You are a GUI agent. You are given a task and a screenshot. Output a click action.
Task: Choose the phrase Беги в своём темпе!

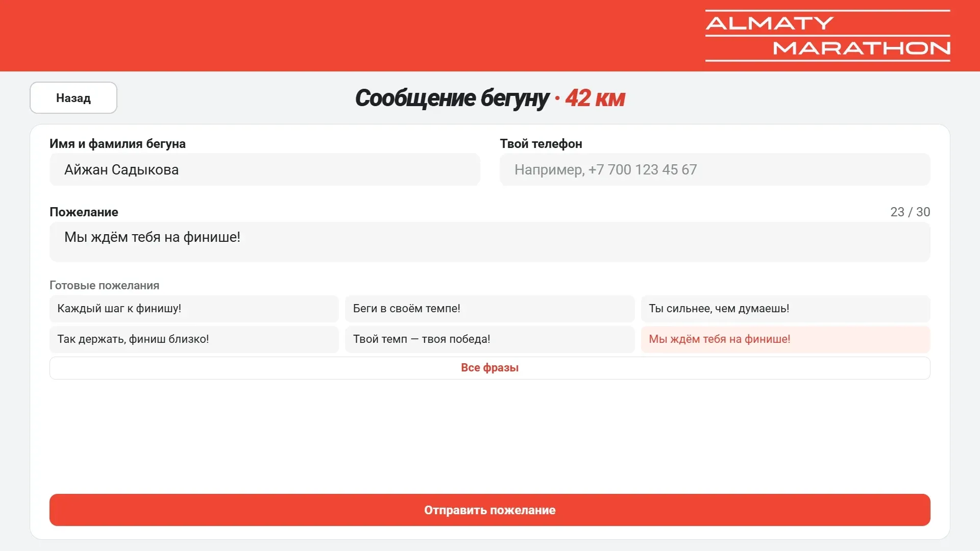(x=489, y=309)
